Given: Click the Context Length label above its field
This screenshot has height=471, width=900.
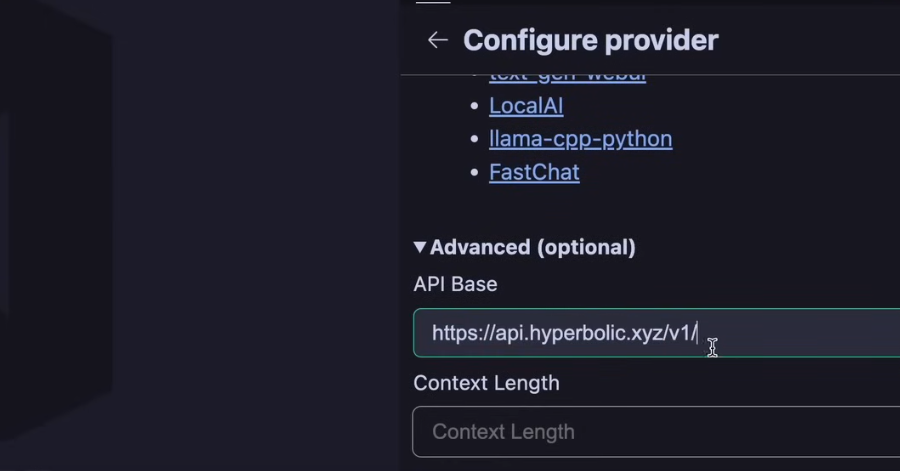Looking at the screenshot, I should [486, 383].
